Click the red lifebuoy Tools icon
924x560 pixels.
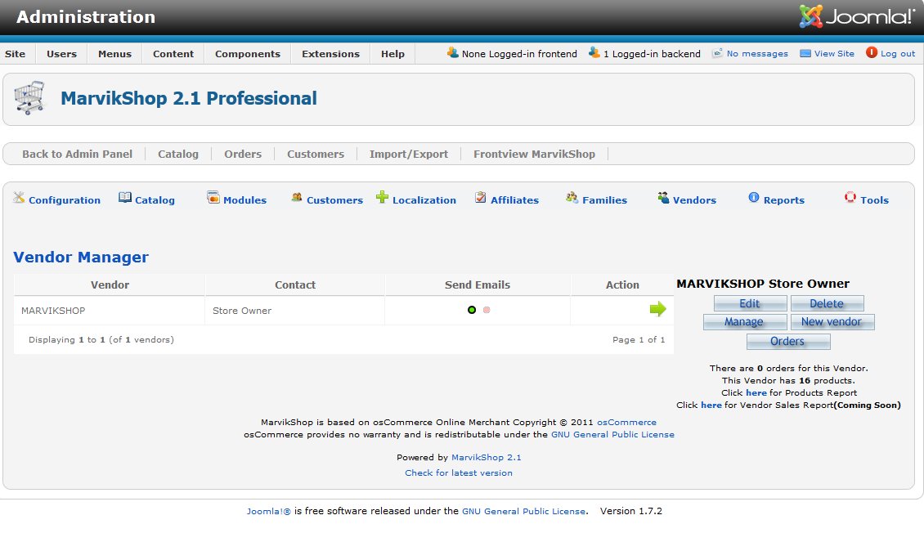850,197
